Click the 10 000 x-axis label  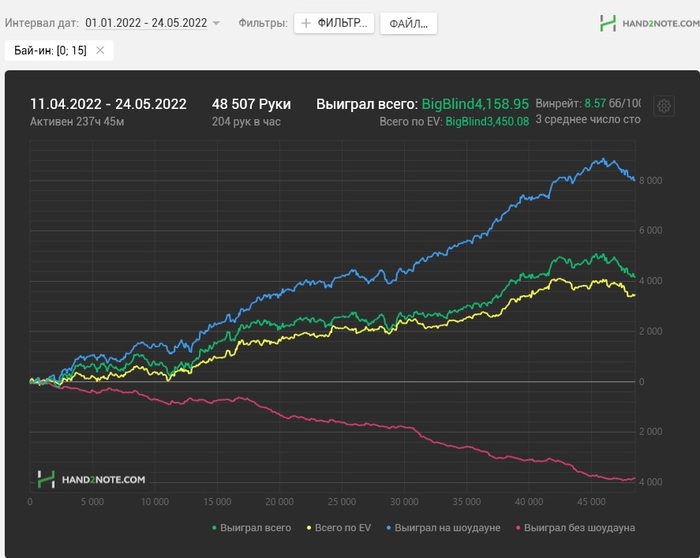[x=154, y=502]
